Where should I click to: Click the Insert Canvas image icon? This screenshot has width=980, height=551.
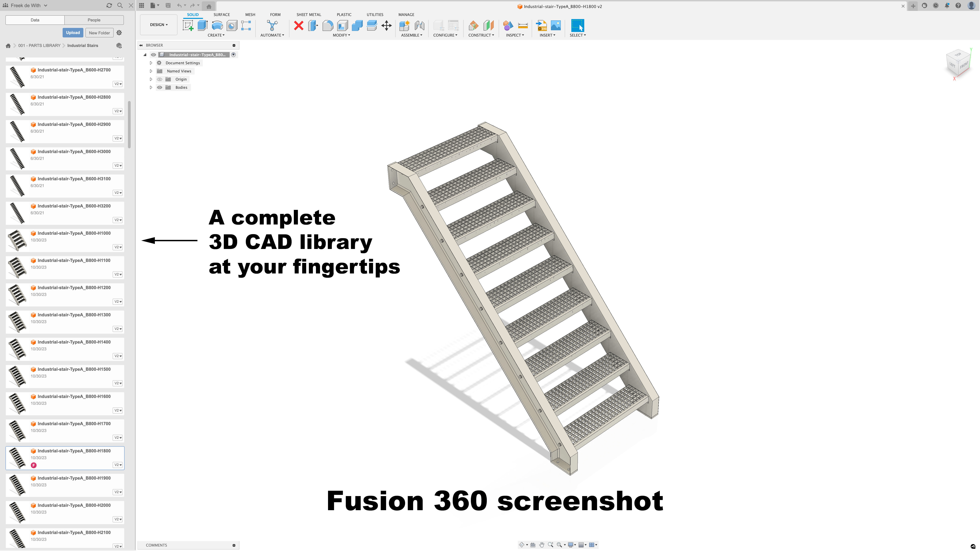coord(556,26)
